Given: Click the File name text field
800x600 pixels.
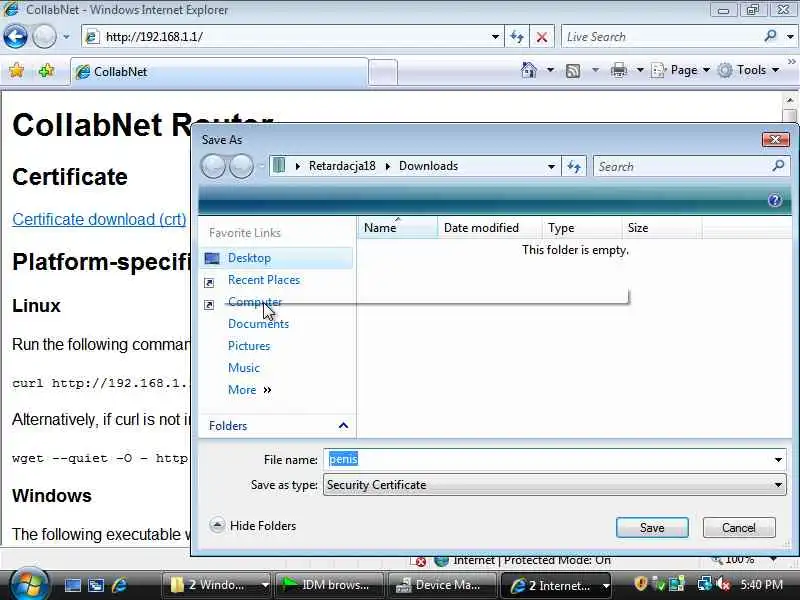Looking at the screenshot, I should pyautogui.click(x=547, y=460).
